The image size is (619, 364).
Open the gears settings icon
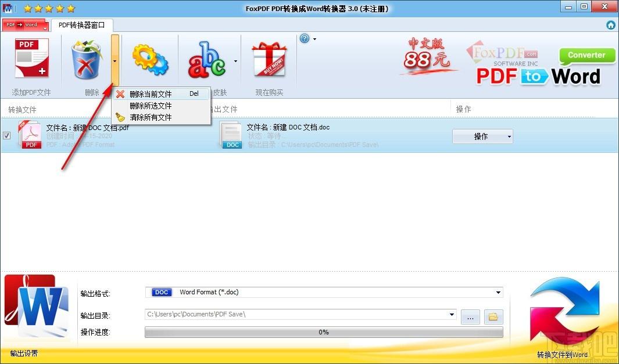[x=150, y=60]
